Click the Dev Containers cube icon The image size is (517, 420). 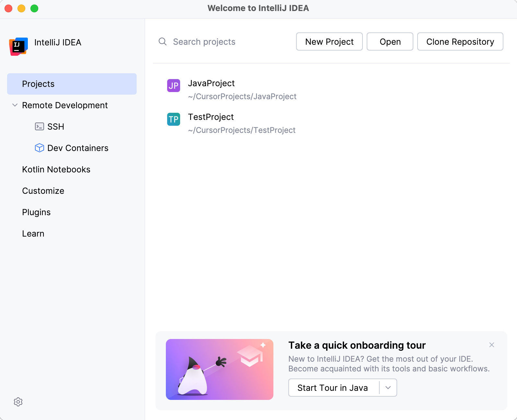[x=39, y=148]
